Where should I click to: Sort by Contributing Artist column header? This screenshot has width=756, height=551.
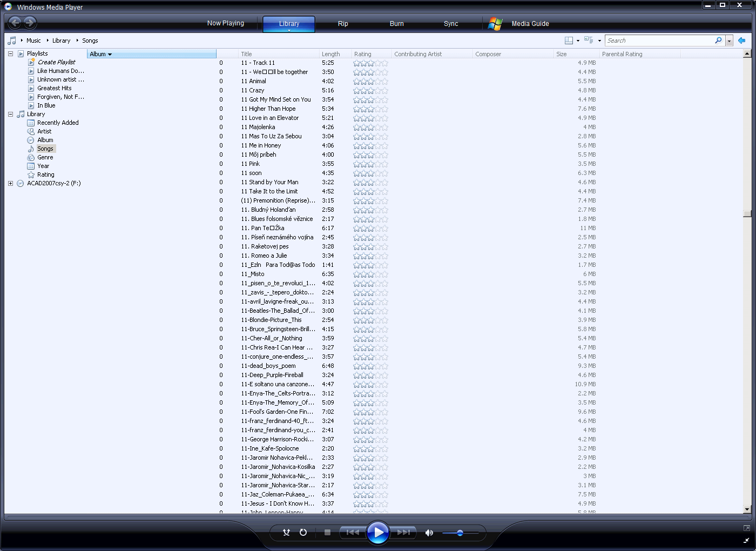432,54
